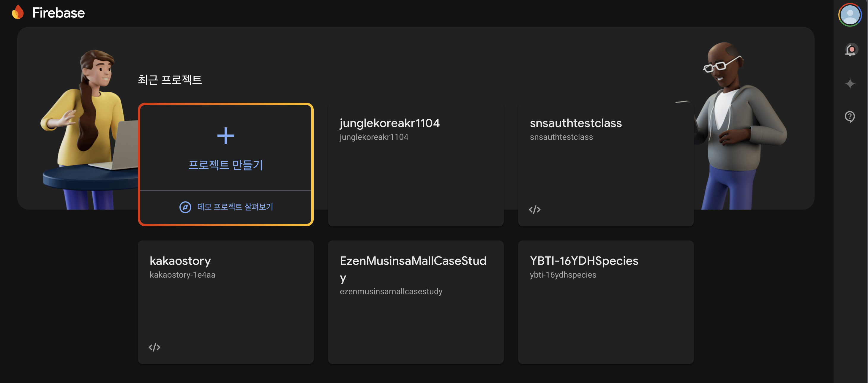Open the EzenMusinsaMallCaseStudy project card
Screen dimensions: 868x383
[x=416, y=302]
